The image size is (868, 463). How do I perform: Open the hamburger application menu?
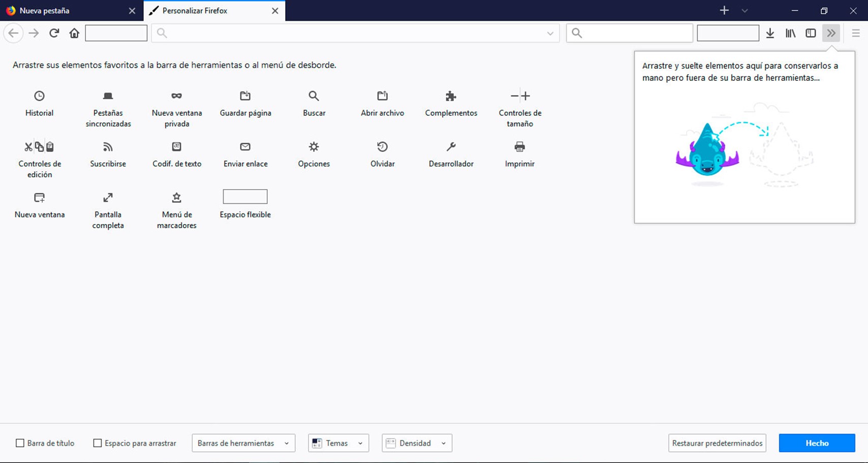pyautogui.click(x=856, y=33)
